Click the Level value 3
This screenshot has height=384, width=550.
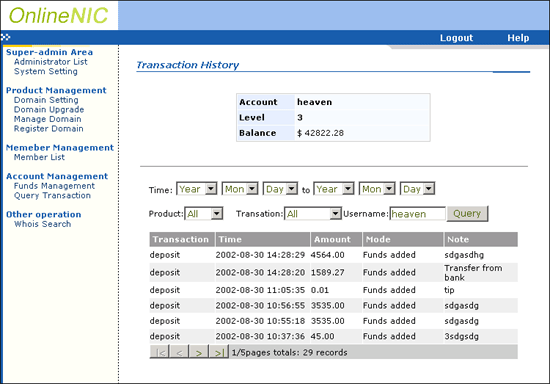click(300, 117)
